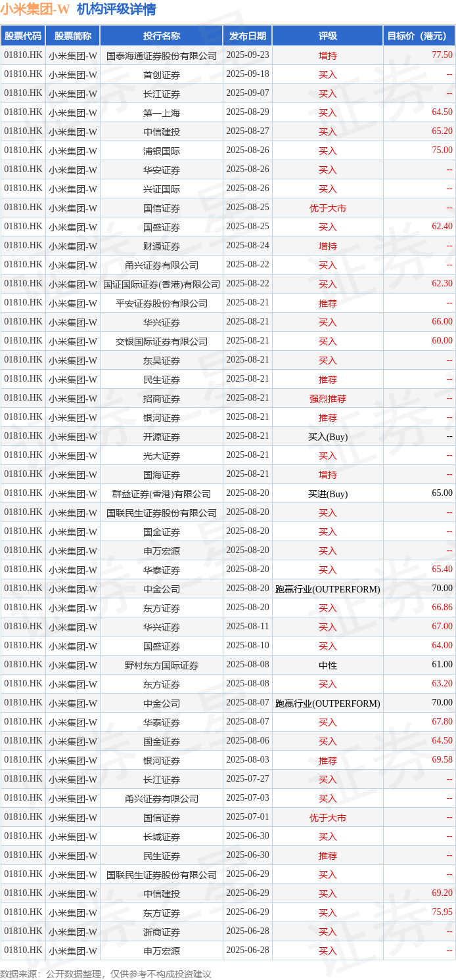Click the 买入(Buy) rating cell
456x980 pixels.
tap(328, 437)
